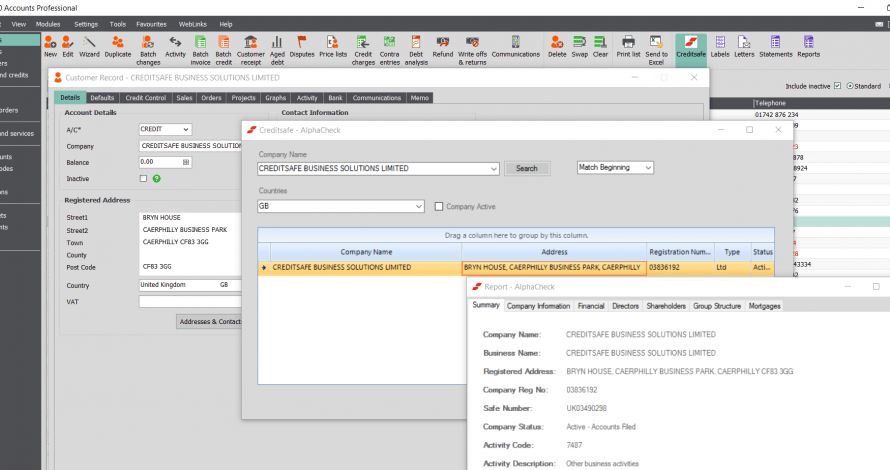Screen dimensions: 890x470
Task: Open the WebLinks menu
Action: coord(192,24)
